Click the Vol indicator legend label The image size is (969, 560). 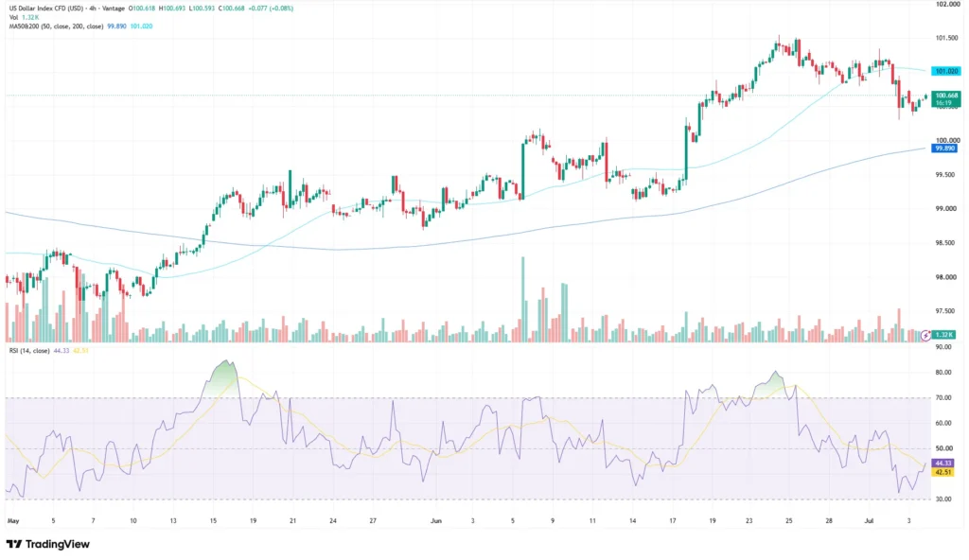tap(13, 17)
